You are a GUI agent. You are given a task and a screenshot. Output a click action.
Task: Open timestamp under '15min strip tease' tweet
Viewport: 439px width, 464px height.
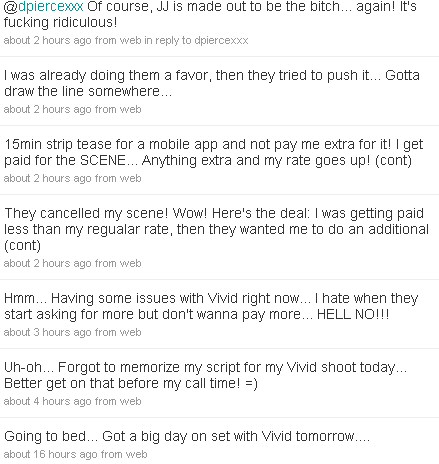47,178
